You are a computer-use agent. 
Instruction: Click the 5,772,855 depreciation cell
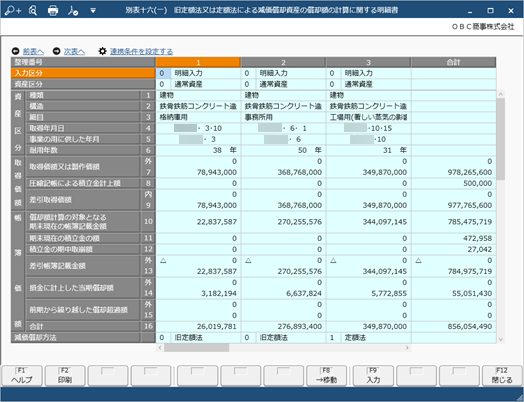368,294
